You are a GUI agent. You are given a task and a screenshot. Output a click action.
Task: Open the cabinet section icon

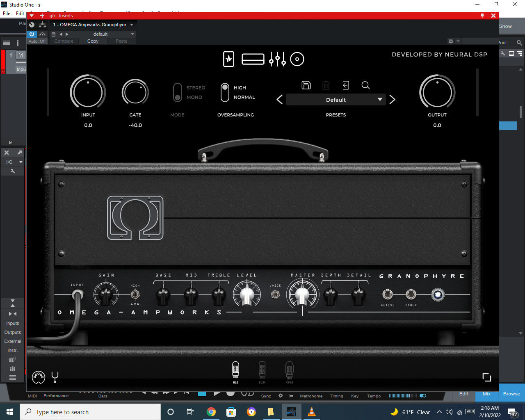pos(253,59)
